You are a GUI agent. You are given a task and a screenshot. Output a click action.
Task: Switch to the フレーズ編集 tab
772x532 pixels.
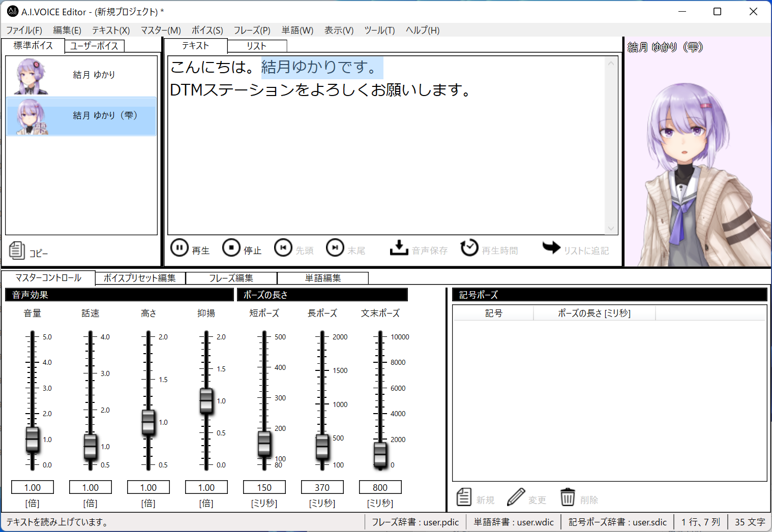(231, 278)
